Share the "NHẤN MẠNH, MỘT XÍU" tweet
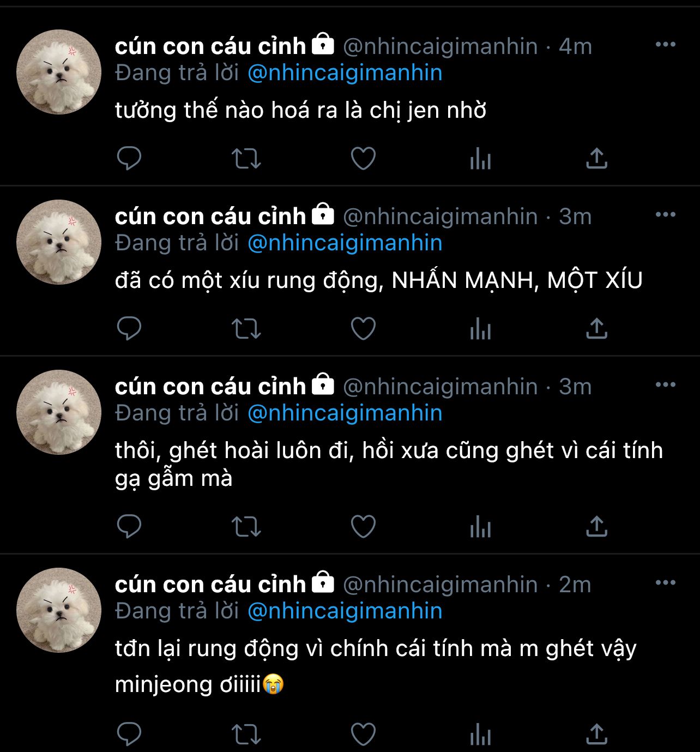 tap(596, 329)
